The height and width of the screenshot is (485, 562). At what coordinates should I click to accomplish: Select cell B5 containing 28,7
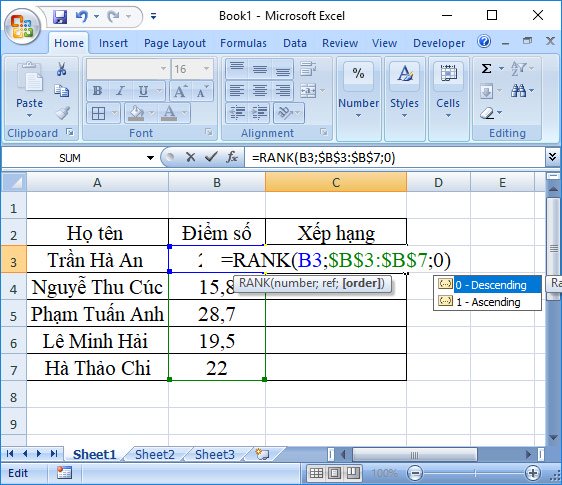tap(217, 313)
